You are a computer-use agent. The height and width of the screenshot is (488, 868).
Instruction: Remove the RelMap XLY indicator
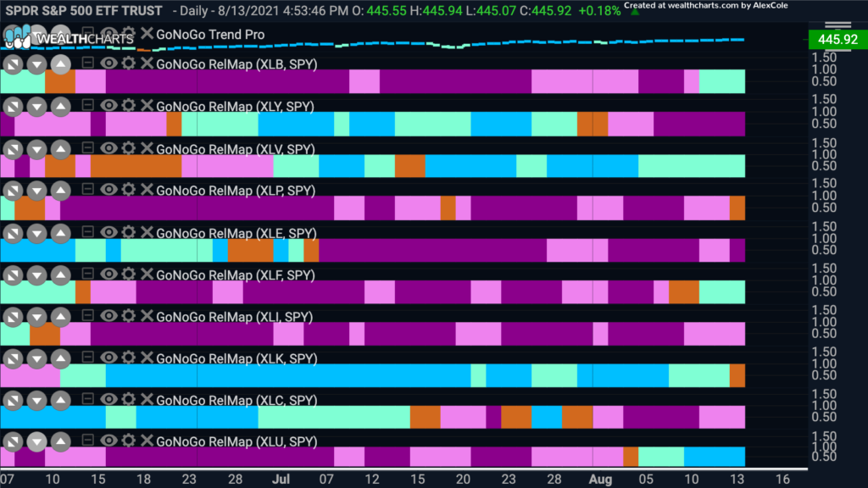(x=147, y=105)
